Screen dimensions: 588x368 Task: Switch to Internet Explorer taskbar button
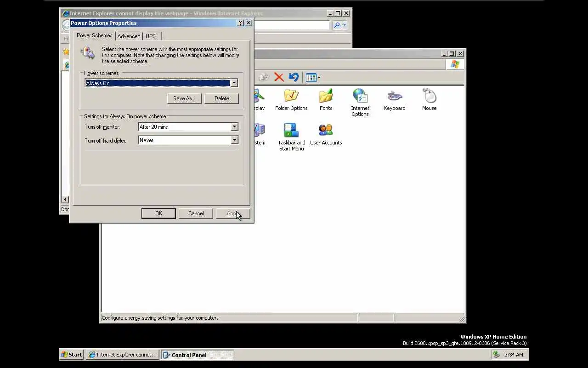pos(122,355)
